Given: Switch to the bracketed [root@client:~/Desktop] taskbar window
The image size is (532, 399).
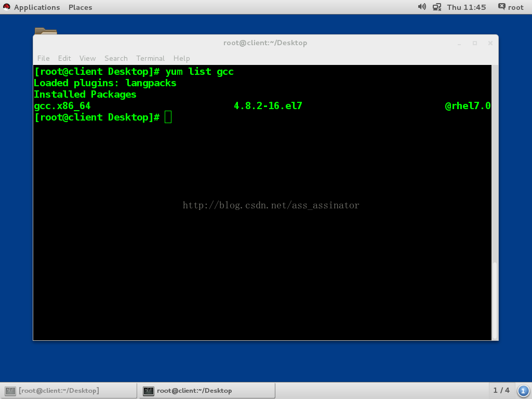Looking at the screenshot, I should [69, 391].
